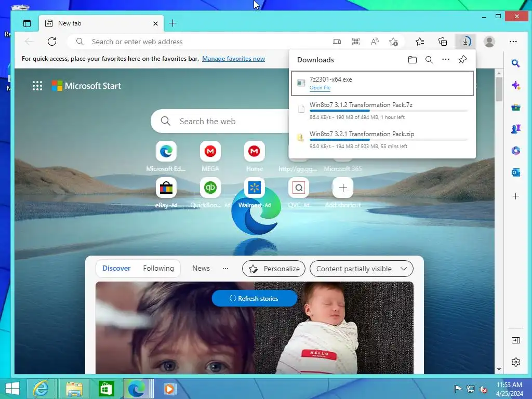The image size is (532, 399).
Task: Click progress bar of Win8to7 3.2.1 download
Action: click(389, 140)
